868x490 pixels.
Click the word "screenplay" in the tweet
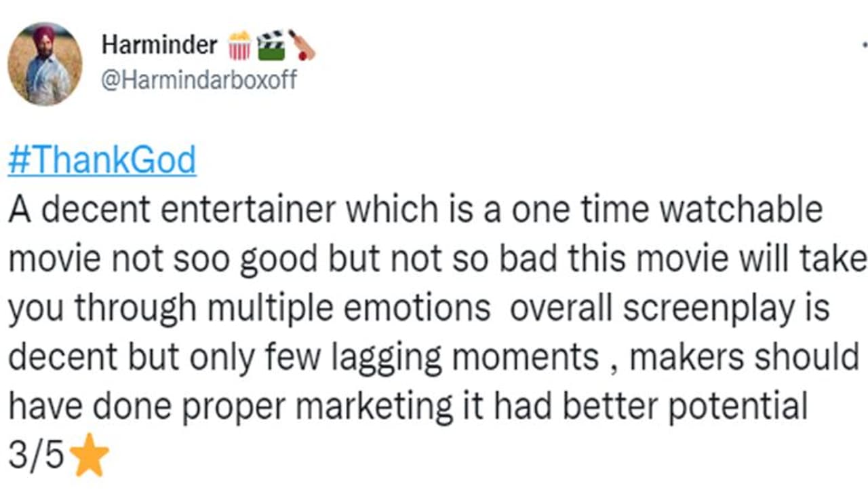pyautogui.click(x=708, y=309)
